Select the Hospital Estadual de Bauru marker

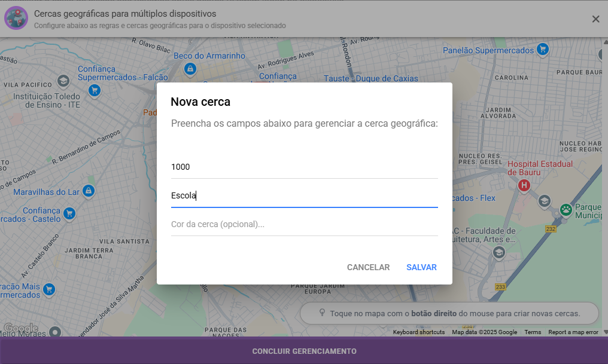(x=525, y=185)
